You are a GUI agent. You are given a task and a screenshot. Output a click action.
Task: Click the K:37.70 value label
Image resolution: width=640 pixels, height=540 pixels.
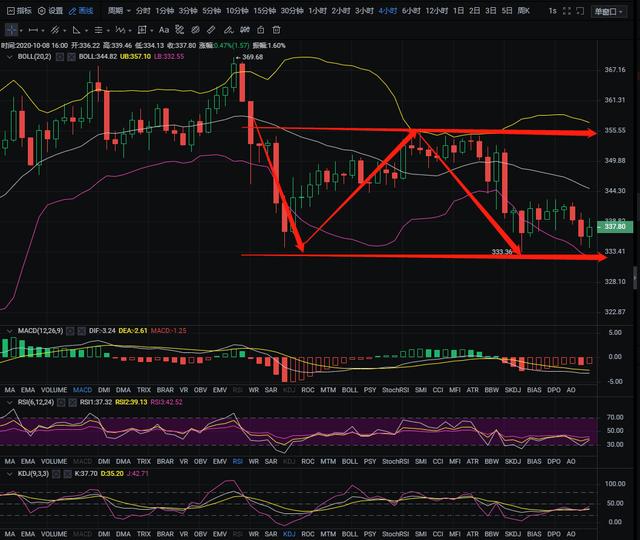coord(86,474)
